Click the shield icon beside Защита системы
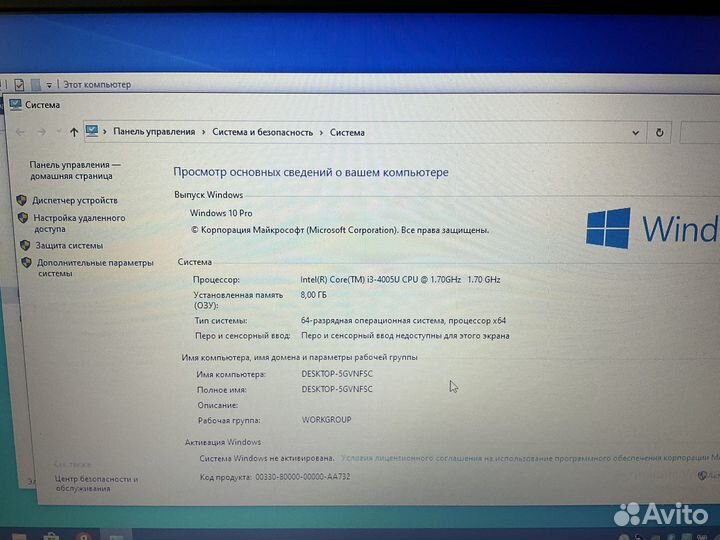This screenshot has width=720, height=540. pyautogui.click(x=25, y=245)
